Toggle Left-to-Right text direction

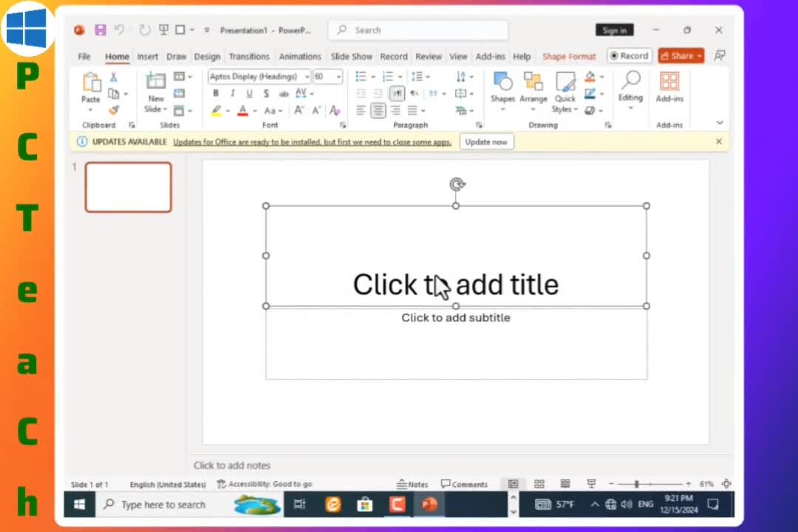coord(397,94)
